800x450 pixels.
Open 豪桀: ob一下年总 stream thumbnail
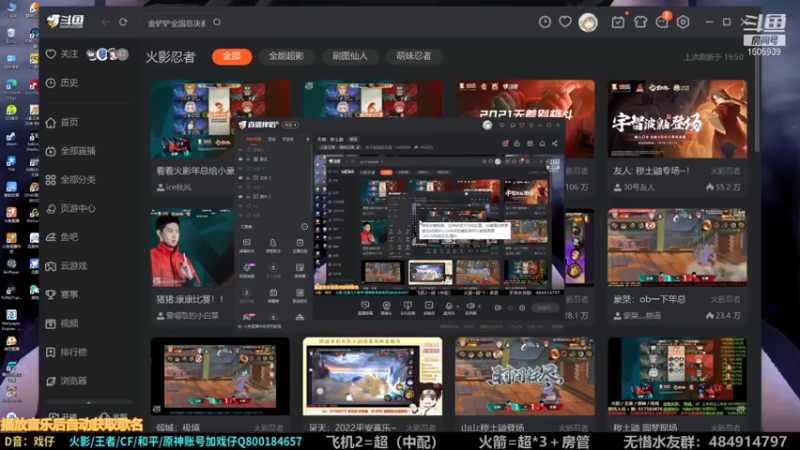point(677,247)
